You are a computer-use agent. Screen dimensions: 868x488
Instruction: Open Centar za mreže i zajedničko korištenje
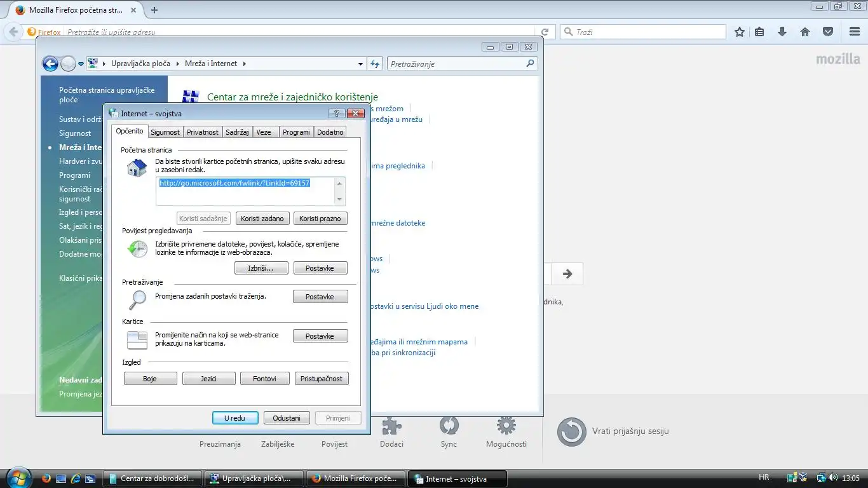click(292, 97)
